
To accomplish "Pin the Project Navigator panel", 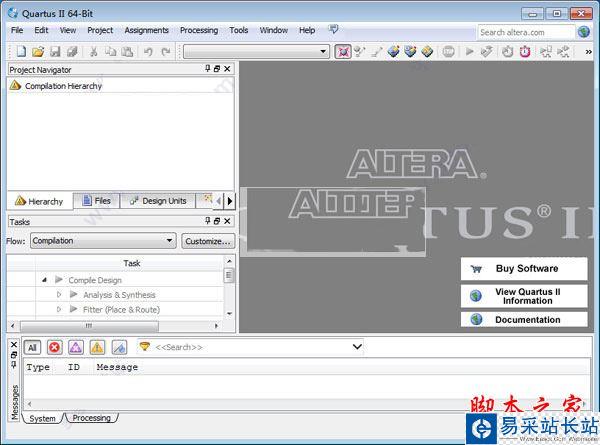I will coord(207,68).
